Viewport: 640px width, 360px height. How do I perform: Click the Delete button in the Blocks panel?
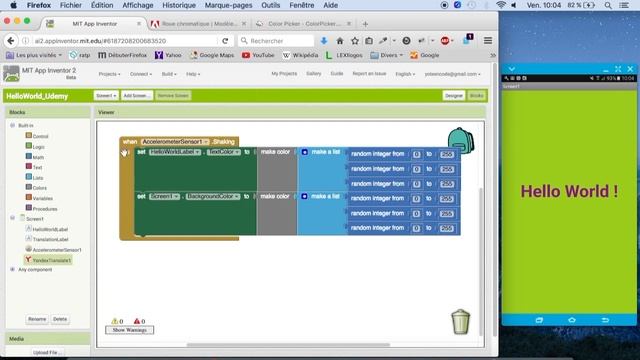coord(60,319)
